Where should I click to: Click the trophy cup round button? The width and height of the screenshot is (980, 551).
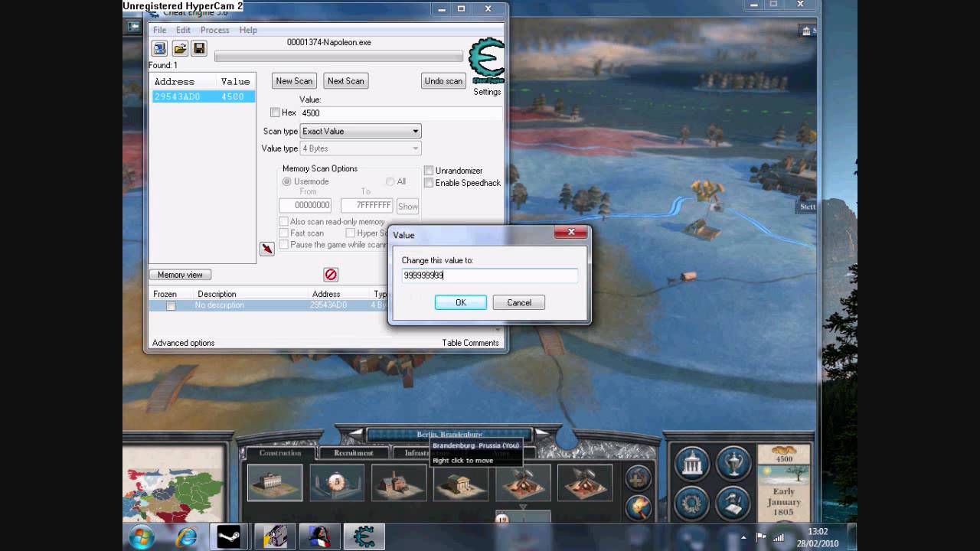point(733,463)
